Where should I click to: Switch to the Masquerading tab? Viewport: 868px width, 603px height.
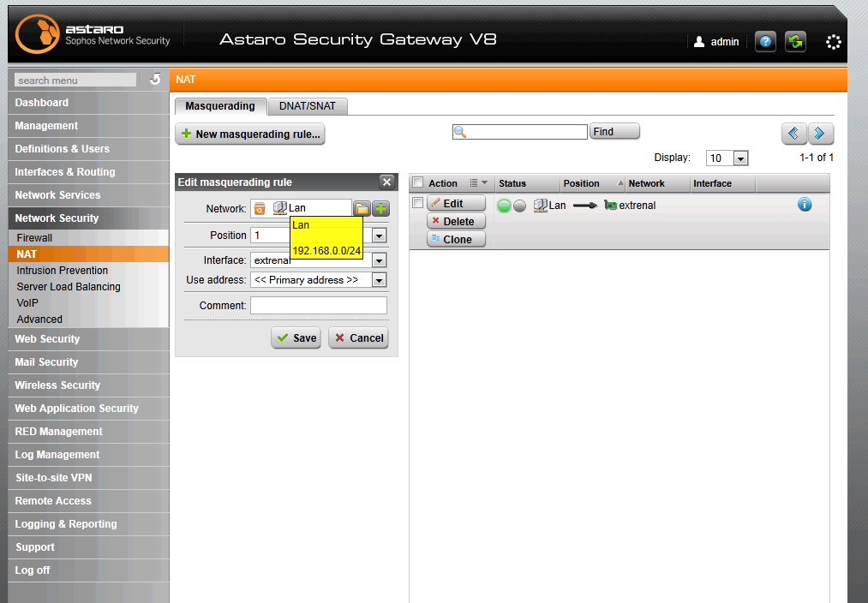[x=220, y=106]
